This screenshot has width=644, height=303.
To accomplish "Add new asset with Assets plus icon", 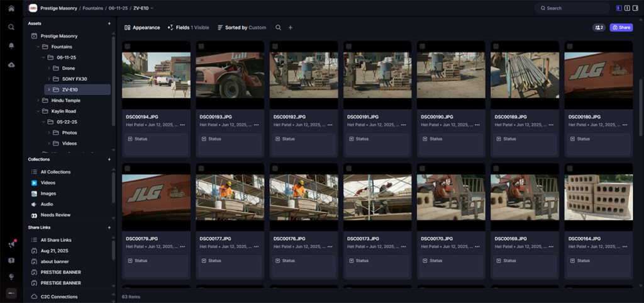I will click(109, 23).
